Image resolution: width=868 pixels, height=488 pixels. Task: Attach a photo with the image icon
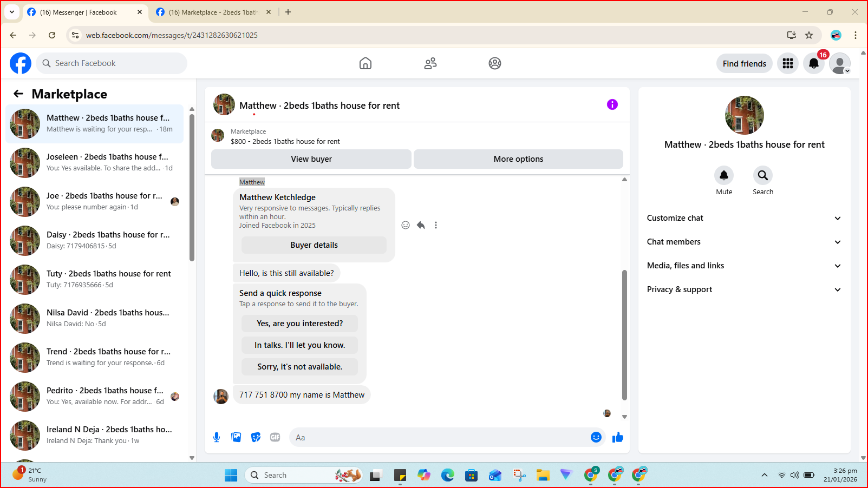(x=236, y=437)
